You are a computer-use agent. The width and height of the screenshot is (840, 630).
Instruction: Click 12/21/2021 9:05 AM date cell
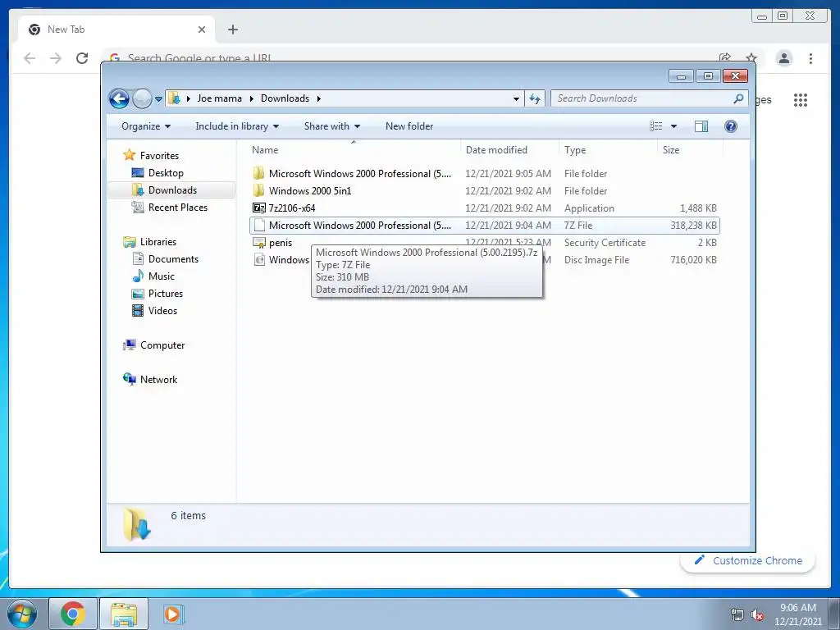508,174
